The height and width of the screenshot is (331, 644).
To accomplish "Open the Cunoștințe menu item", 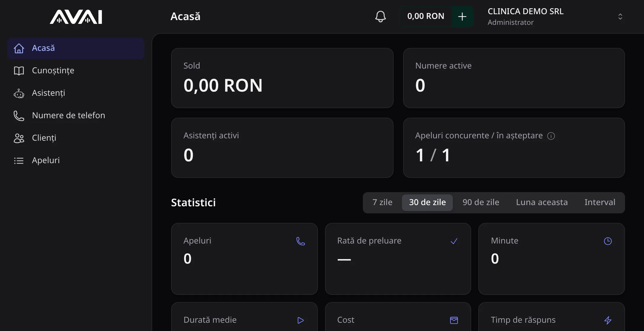I will click(x=76, y=71).
